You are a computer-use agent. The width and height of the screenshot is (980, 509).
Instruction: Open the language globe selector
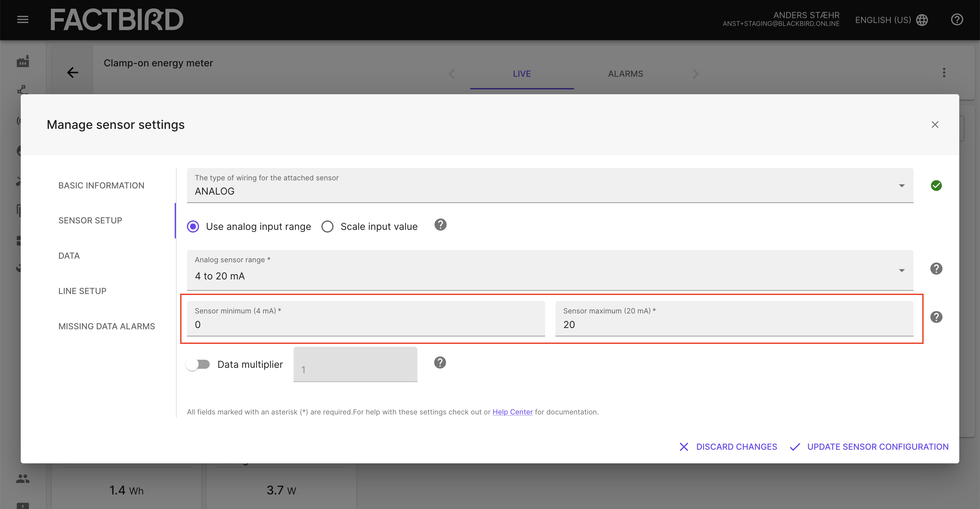[x=922, y=20]
